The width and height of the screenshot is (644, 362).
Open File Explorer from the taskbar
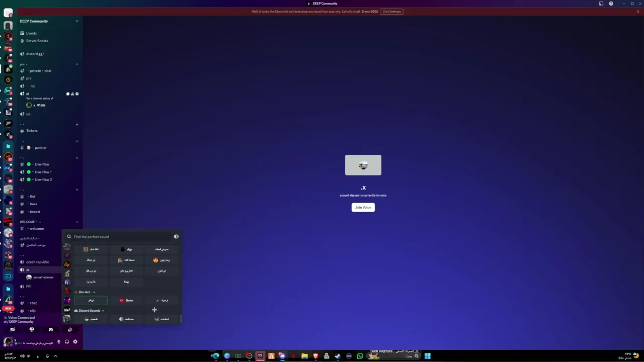(304, 356)
